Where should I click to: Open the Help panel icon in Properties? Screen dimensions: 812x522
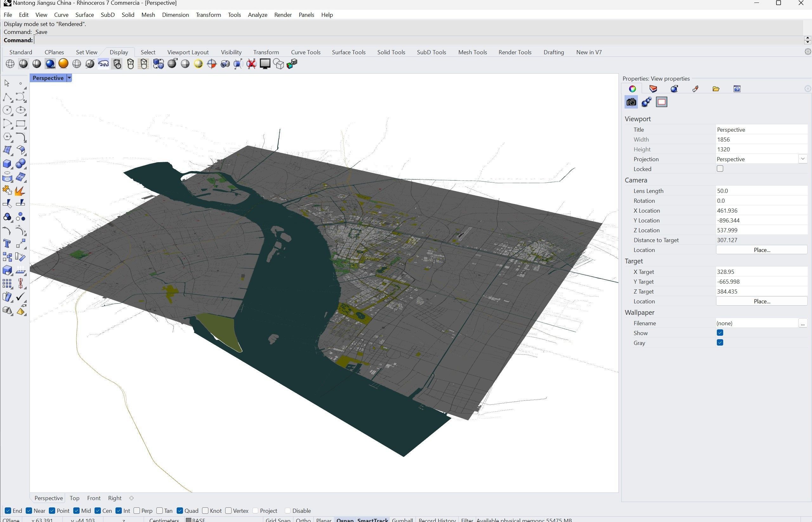pyautogui.click(x=737, y=89)
